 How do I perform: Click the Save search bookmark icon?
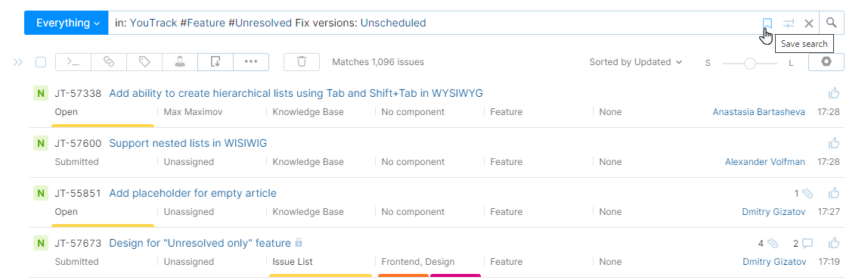pos(767,23)
